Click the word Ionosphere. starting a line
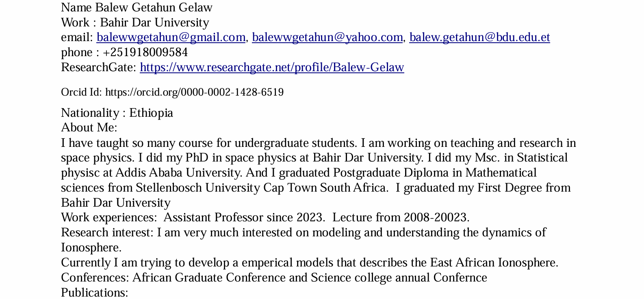 point(91,248)
